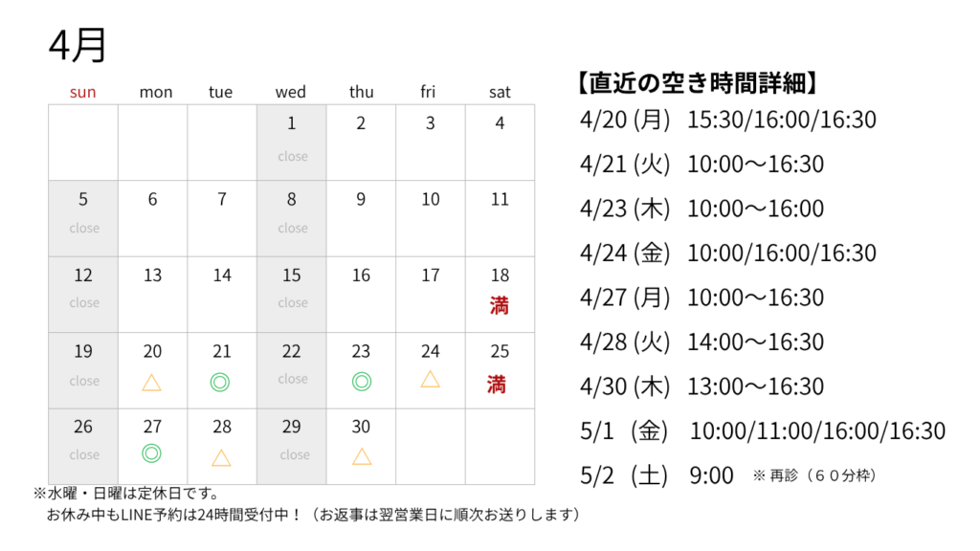The width and height of the screenshot is (980, 551).
Task: Select the closed April 15 cell
Action: pyautogui.click(x=292, y=294)
